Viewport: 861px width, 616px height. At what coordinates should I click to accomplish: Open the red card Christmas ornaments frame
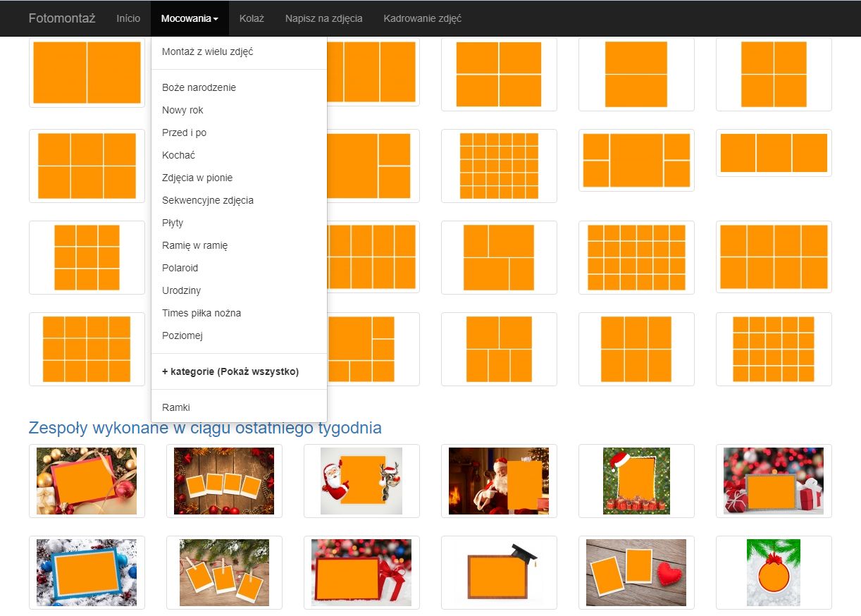pos(87,481)
